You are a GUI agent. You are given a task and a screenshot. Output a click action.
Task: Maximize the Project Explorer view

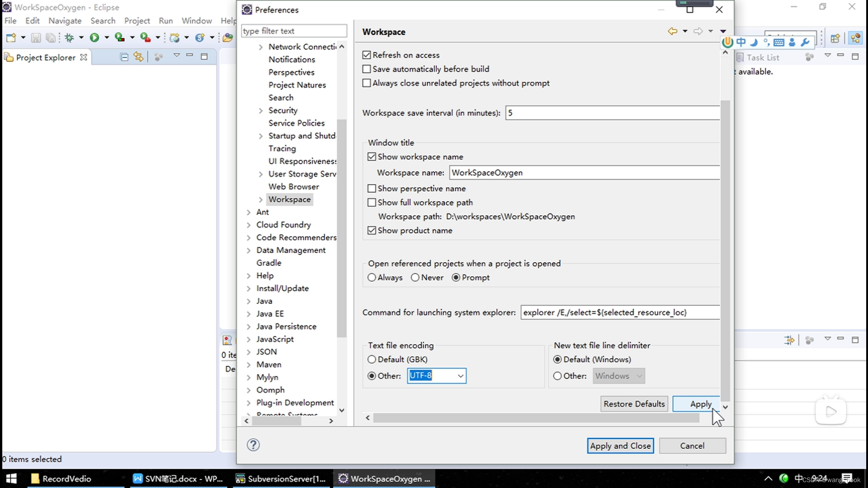click(x=204, y=56)
